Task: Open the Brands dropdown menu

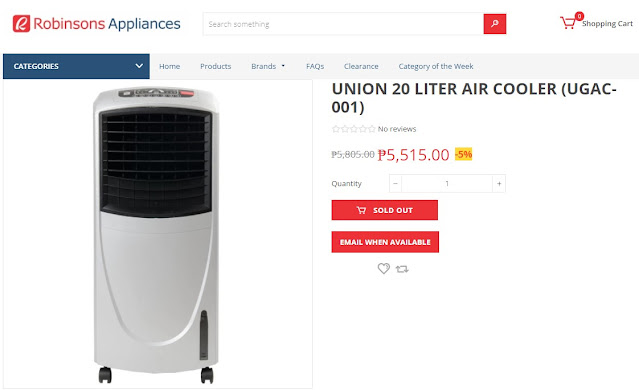Action: [x=268, y=66]
